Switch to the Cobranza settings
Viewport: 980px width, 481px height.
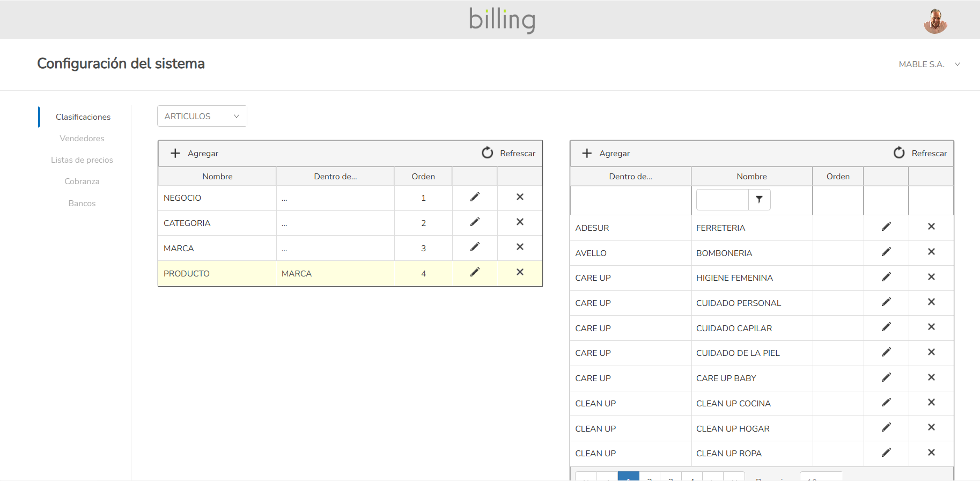click(x=82, y=181)
